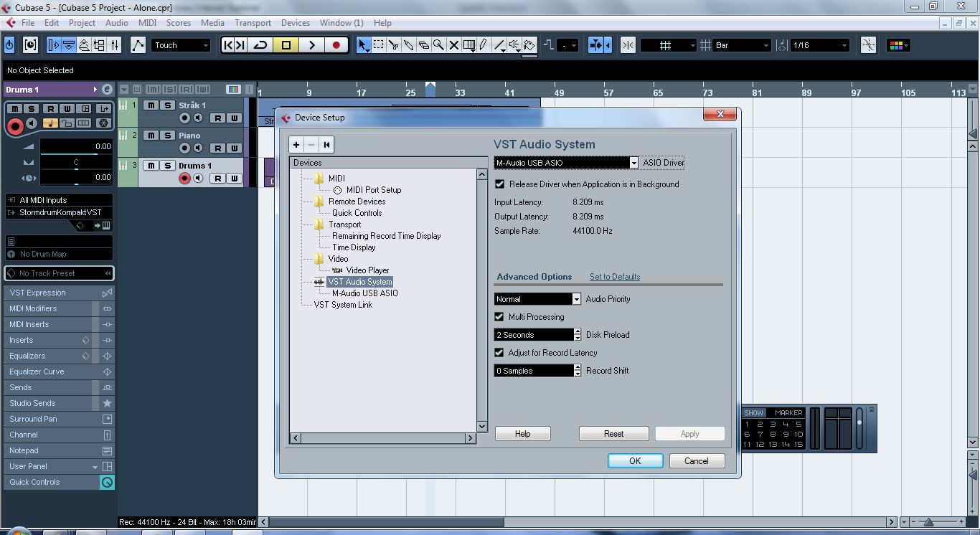This screenshot has width=980, height=535.
Task: Open the Drums 1 edit channel settings
Action: pos(107,90)
